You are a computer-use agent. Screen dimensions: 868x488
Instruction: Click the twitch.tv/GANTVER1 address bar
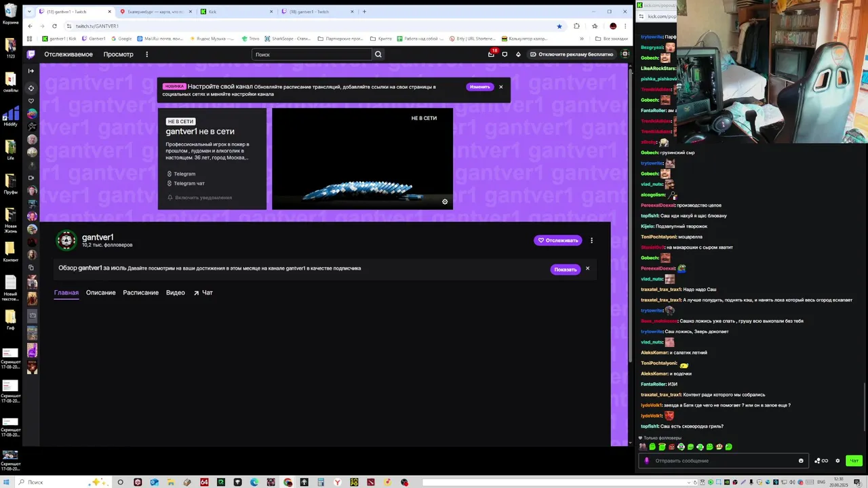(x=312, y=26)
